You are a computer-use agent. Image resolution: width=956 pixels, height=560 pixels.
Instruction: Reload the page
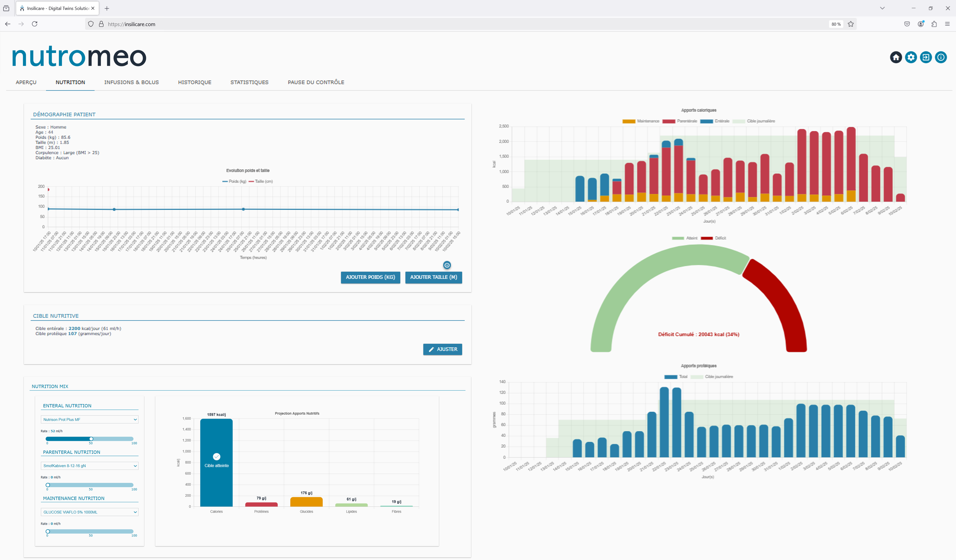[35, 24]
